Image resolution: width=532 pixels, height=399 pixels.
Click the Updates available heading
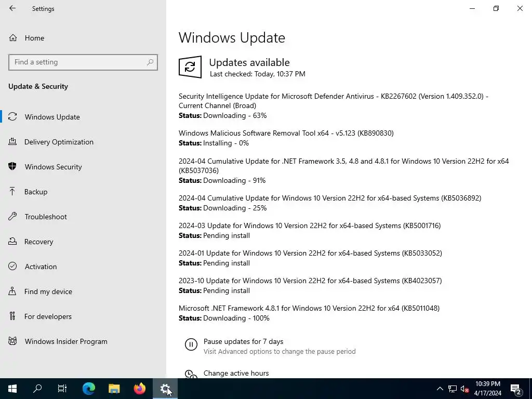[249, 62]
